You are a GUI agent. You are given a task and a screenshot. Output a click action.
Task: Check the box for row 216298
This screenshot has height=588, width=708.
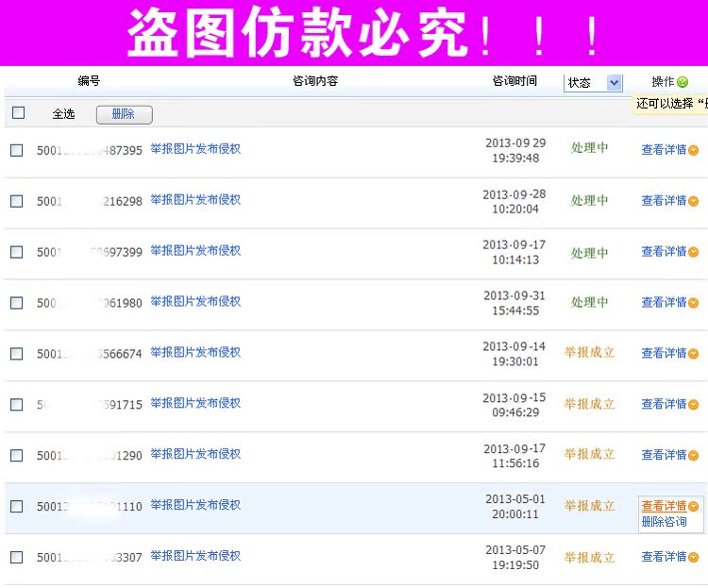click(x=17, y=201)
